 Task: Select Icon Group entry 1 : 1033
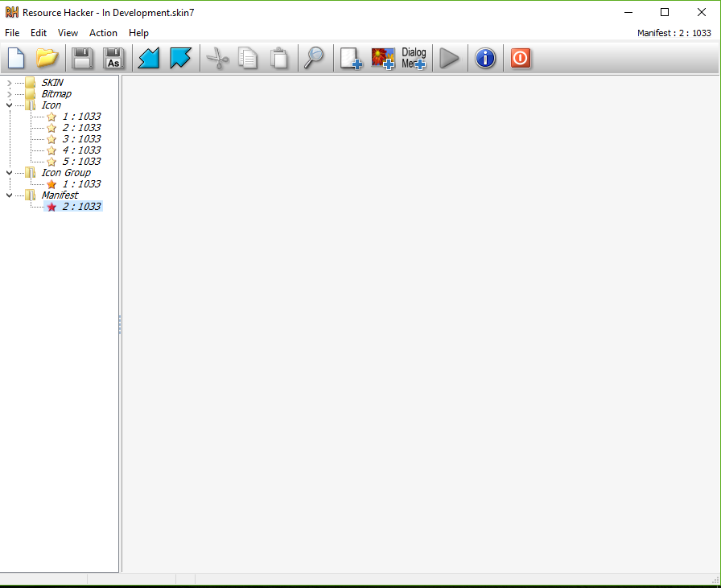(80, 184)
